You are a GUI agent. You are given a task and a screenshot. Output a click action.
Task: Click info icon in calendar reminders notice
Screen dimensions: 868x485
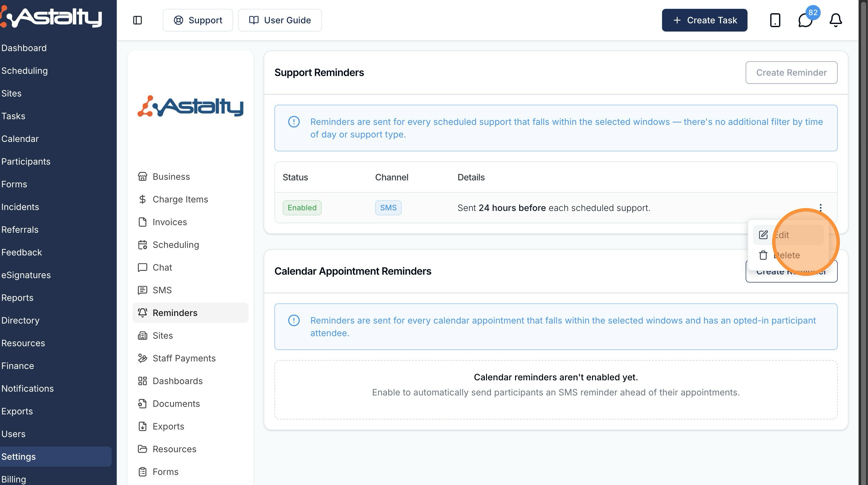coord(294,320)
